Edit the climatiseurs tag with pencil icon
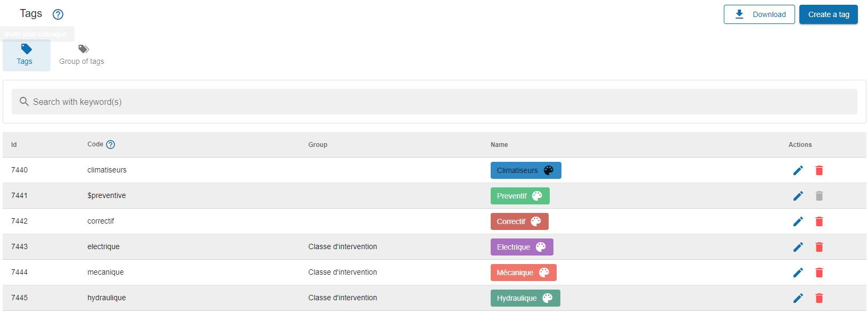Screen dimensions: 868x313 tap(798, 170)
